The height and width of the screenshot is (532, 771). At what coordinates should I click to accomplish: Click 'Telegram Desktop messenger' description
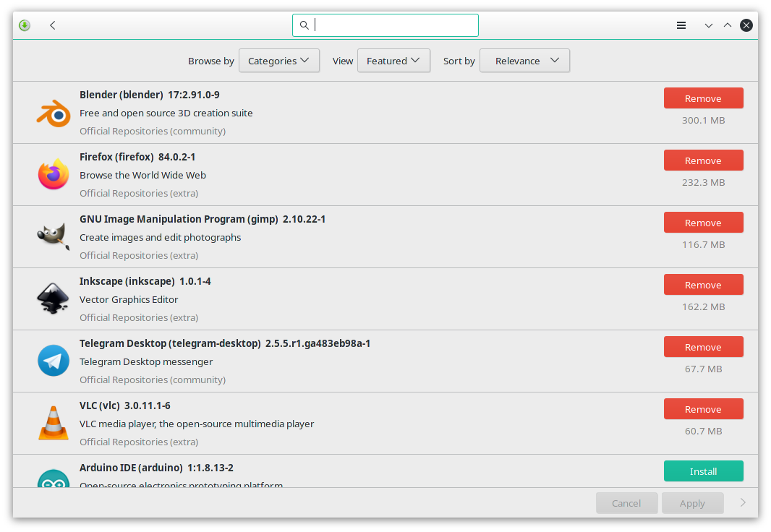point(146,361)
